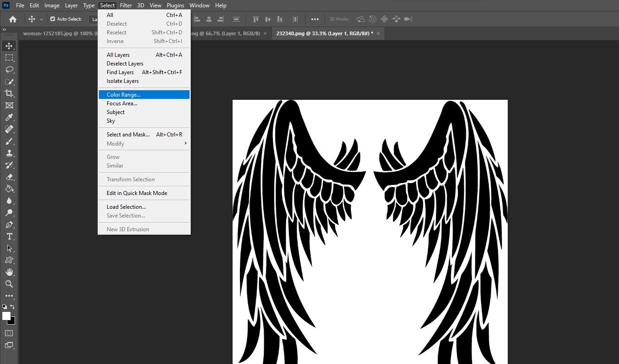Click the three-dots more options button
Image resolution: width=619 pixels, height=364 pixels.
tap(315, 19)
